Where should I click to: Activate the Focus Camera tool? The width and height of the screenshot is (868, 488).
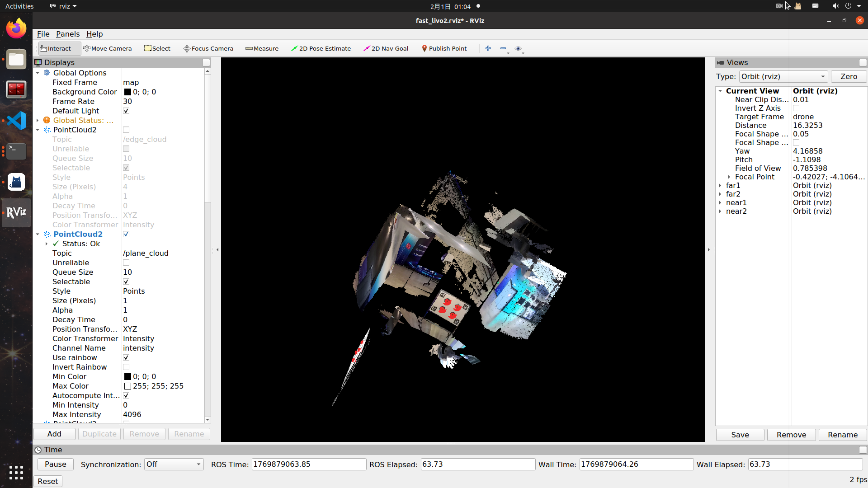coord(208,48)
